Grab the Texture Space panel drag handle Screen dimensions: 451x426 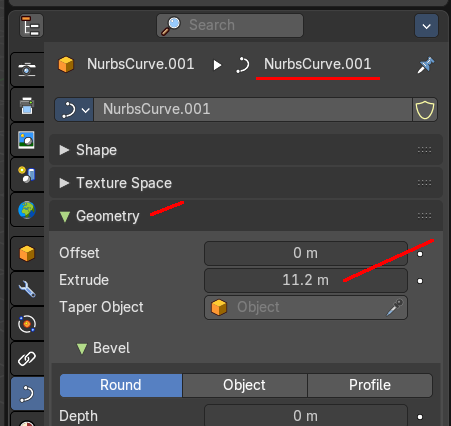tap(424, 183)
